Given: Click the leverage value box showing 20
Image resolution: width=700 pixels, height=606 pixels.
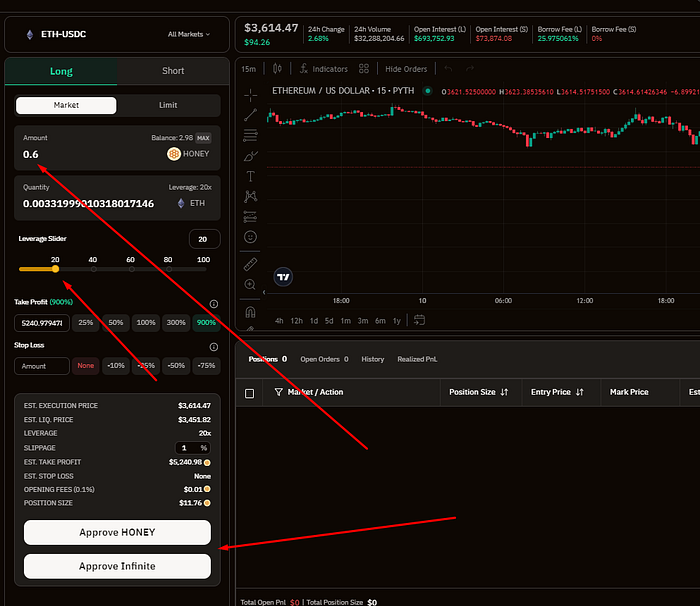Looking at the screenshot, I should [204, 239].
